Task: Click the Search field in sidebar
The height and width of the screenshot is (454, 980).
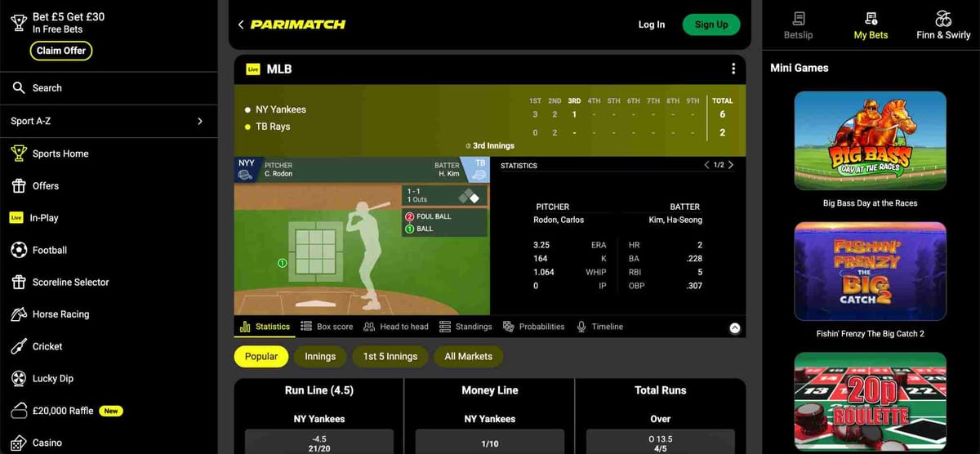Action: pyautogui.click(x=109, y=88)
